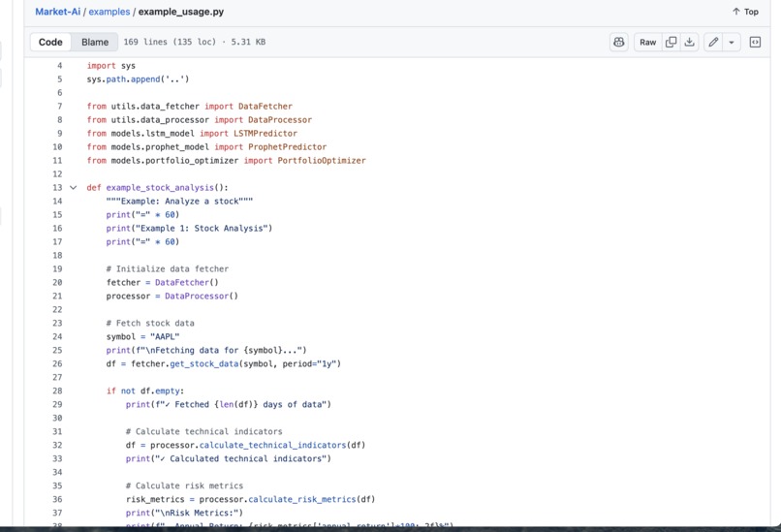Viewport: 781px width, 532px height.
Task: Open the symbols panel icon
Action: [755, 43]
